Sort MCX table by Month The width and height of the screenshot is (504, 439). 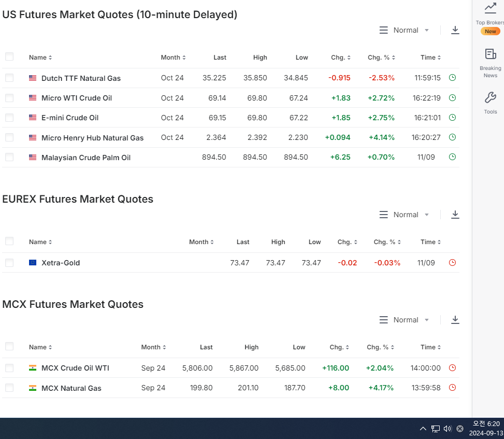pyautogui.click(x=153, y=347)
